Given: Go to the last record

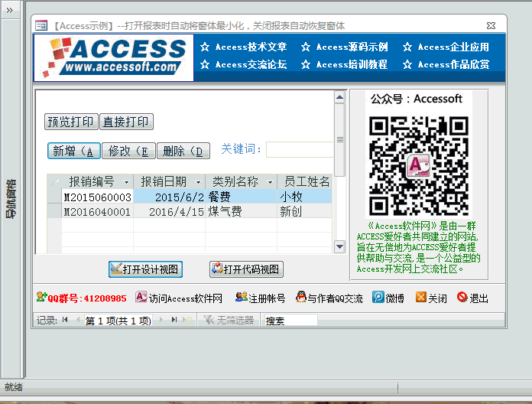Looking at the screenshot, I should (x=174, y=320).
